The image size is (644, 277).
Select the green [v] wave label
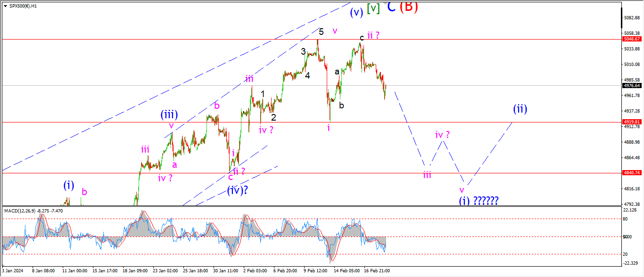click(x=373, y=8)
